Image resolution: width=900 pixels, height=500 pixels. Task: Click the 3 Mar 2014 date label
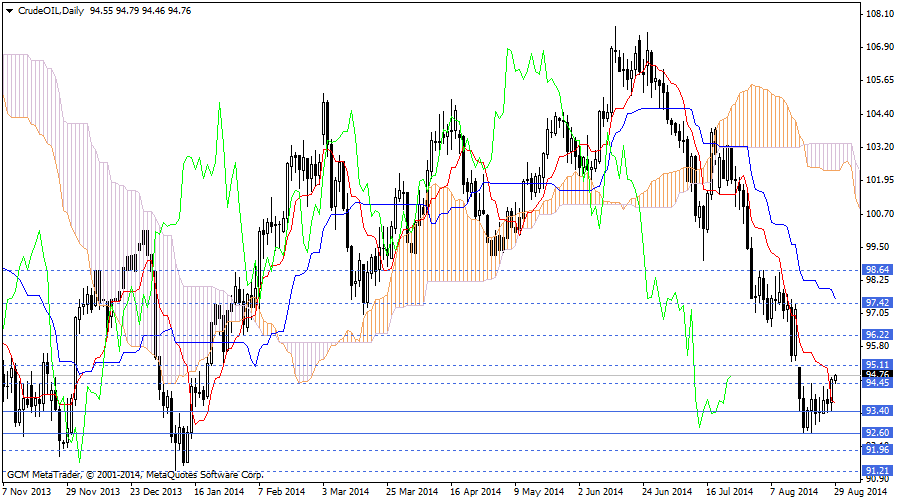click(345, 491)
